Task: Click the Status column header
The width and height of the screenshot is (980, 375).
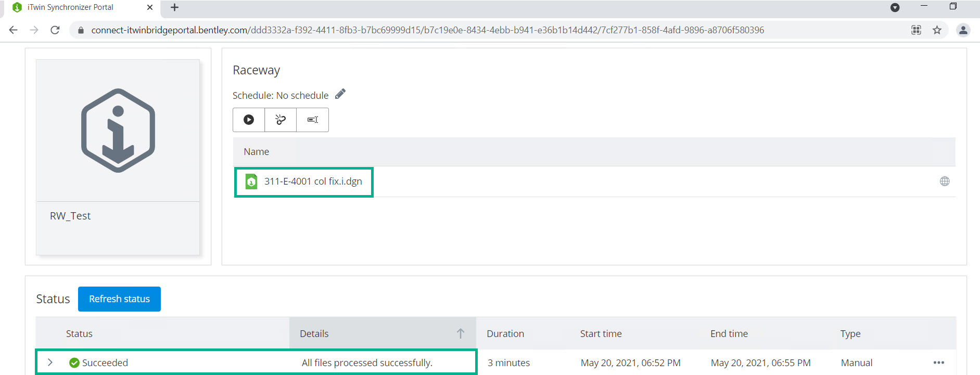Action: (x=79, y=333)
